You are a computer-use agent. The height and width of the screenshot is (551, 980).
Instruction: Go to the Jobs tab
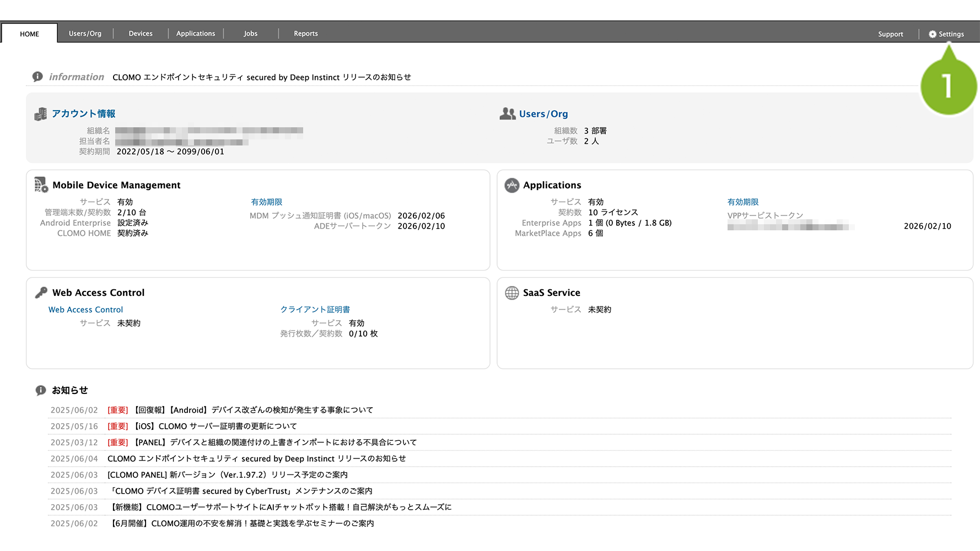(251, 34)
